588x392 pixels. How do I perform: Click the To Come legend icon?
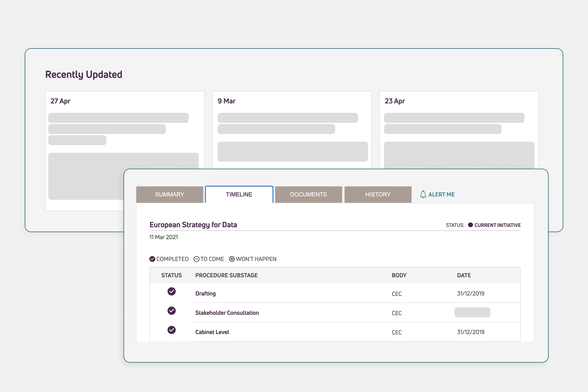coord(196,259)
